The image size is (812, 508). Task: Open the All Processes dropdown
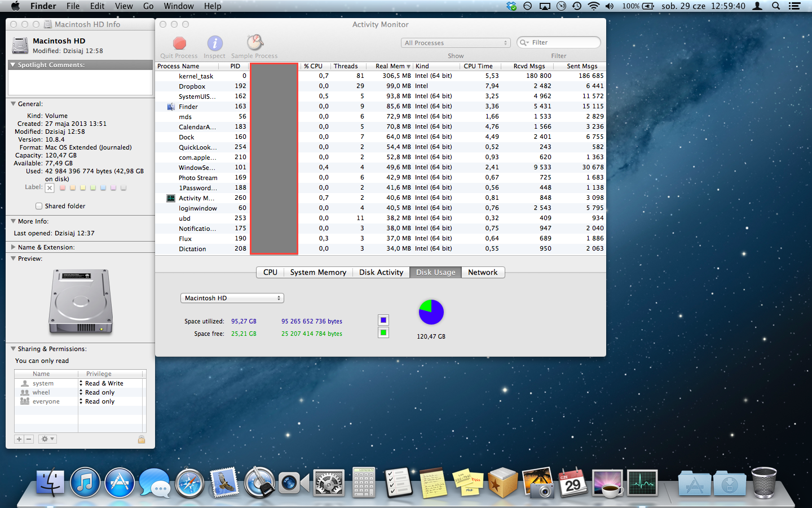click(456, 43)
